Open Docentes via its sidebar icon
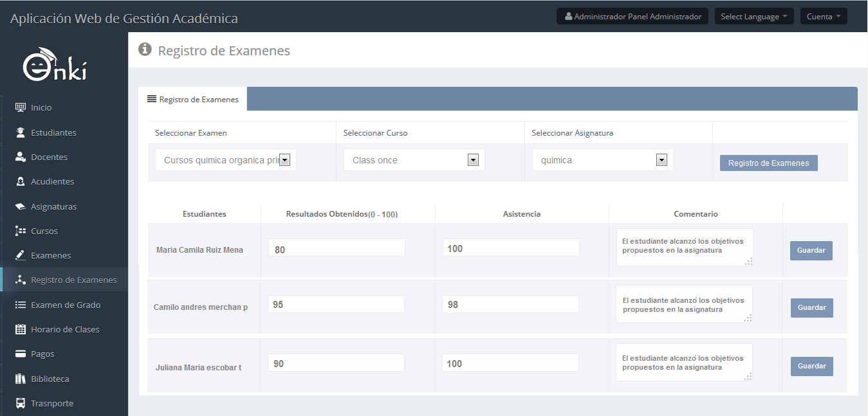Image resolution: width=868 pixels, height=416 pixels. click(21, 157)
